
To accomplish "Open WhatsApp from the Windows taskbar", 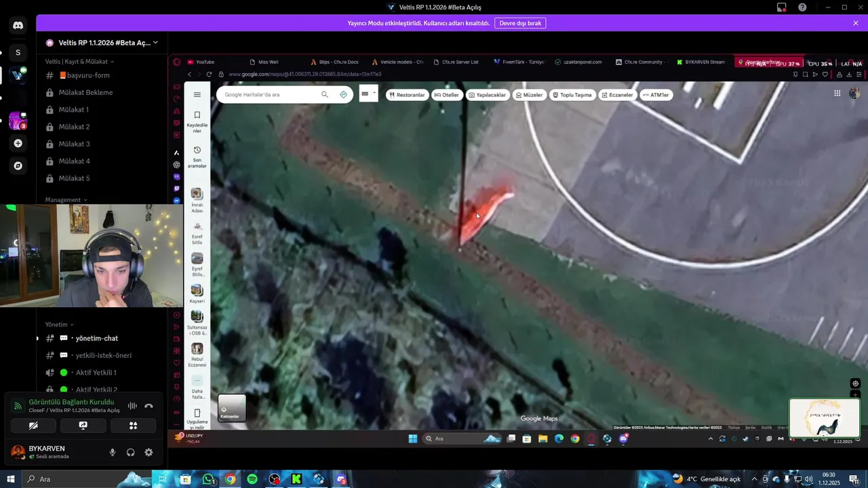I will pyautogui.click(x=208, y=479).
